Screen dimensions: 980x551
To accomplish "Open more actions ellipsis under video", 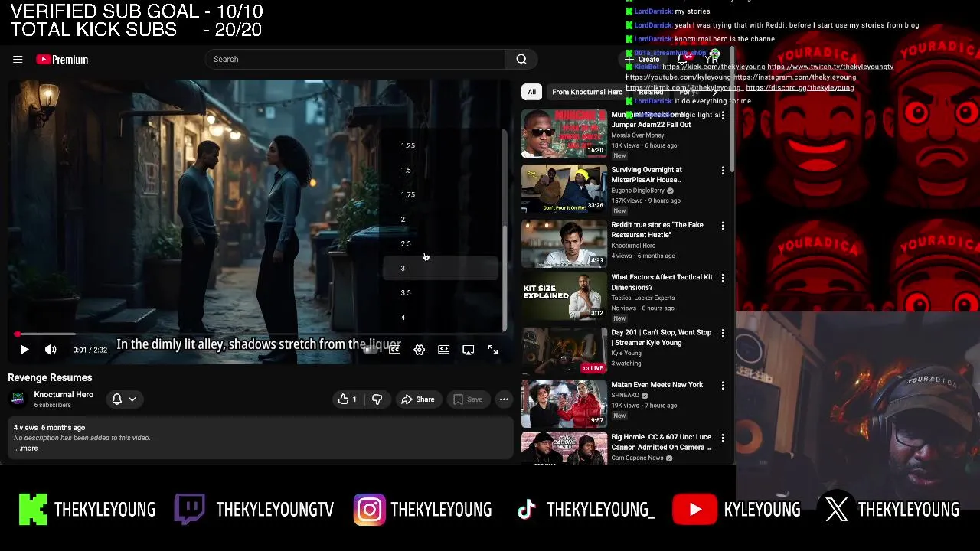I will tap(504, 399).
